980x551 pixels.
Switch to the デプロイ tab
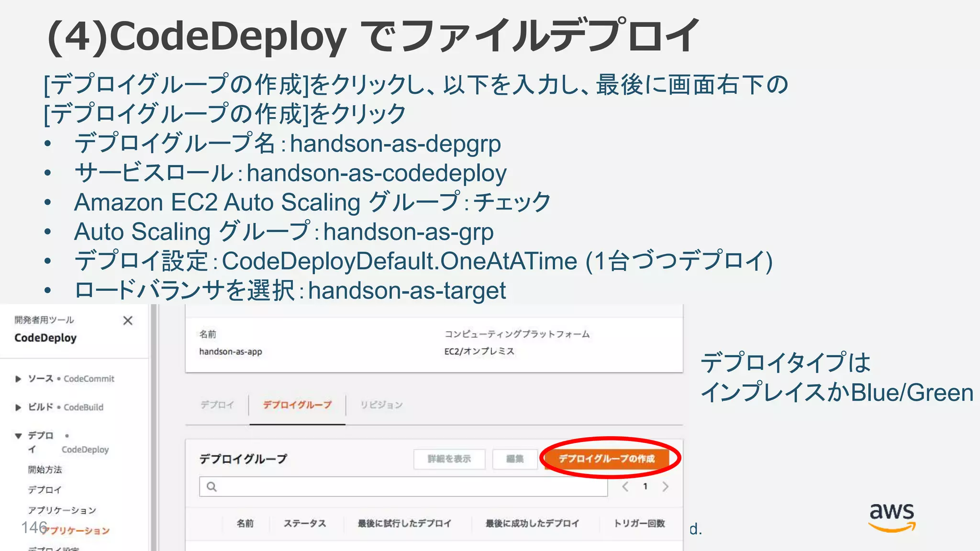point(217,405)
